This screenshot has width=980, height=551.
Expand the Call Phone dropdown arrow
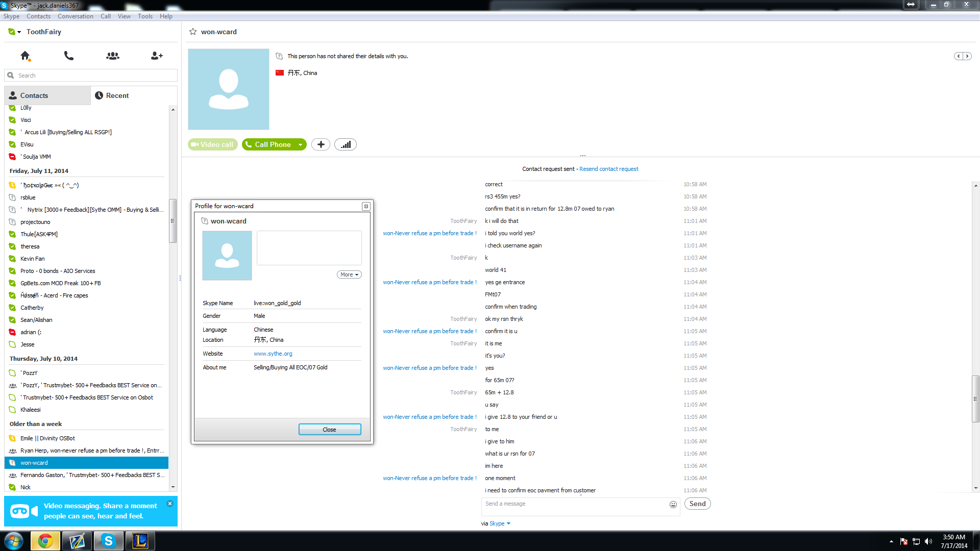tap(301, 145)
